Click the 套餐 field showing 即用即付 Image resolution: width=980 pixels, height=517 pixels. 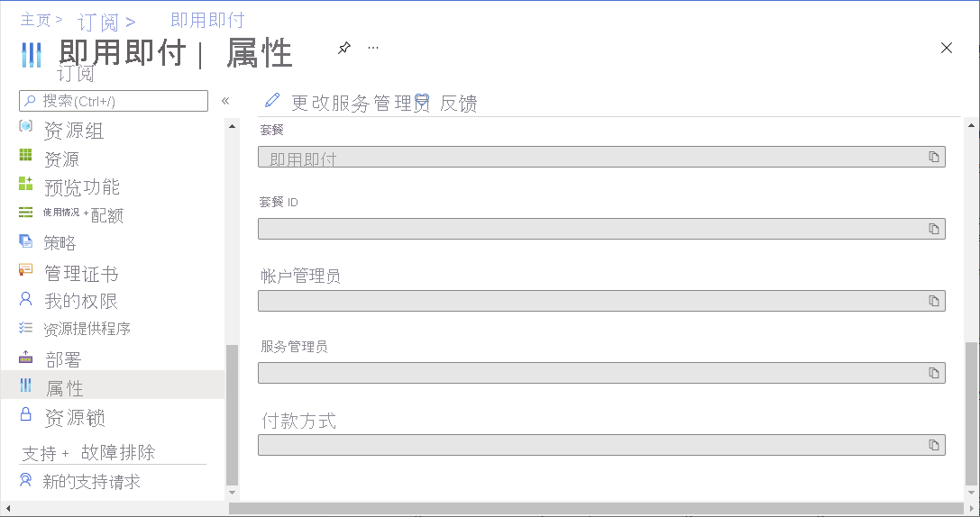click(601, 157)
